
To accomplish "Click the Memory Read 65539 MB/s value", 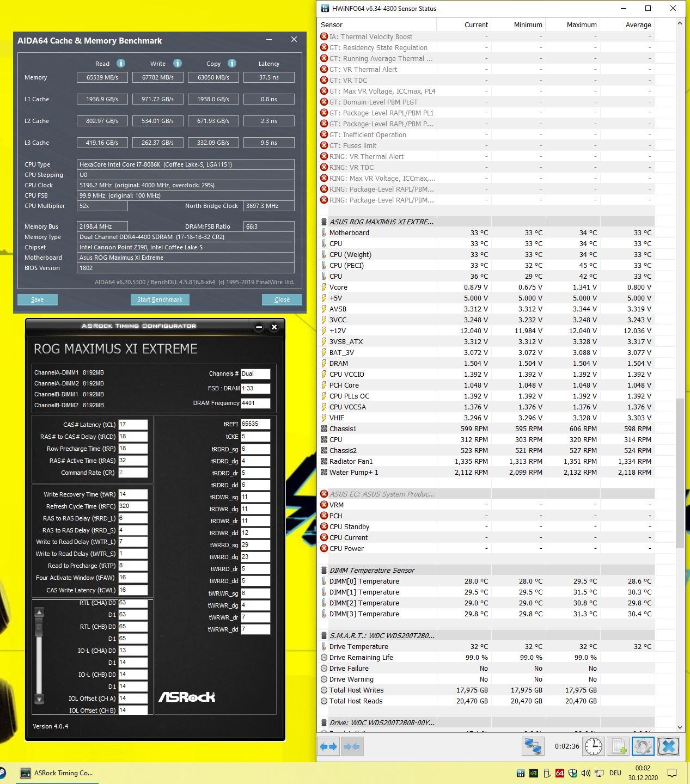I will tap(102, 77).
